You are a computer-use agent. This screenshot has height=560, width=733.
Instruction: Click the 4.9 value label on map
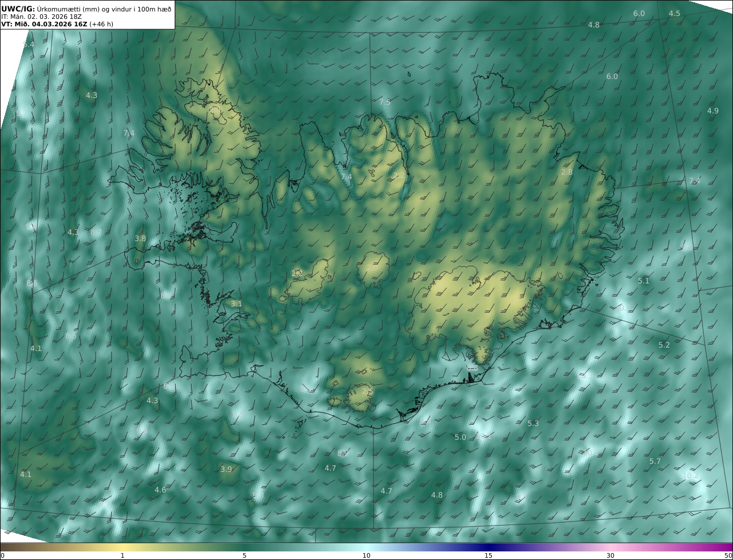(713, 111)
